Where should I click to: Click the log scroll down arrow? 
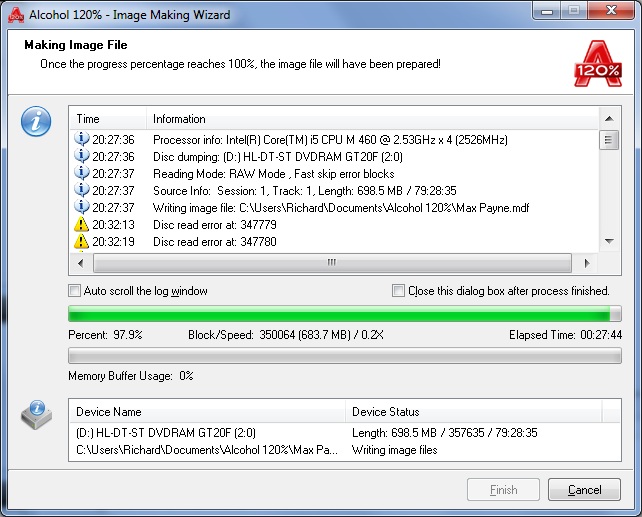pos(609,241)
